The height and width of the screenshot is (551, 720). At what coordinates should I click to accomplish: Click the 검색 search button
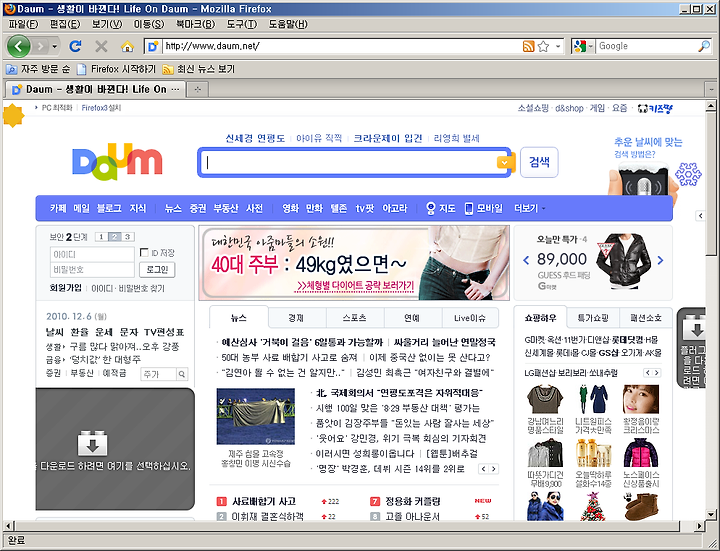point(539,162)
